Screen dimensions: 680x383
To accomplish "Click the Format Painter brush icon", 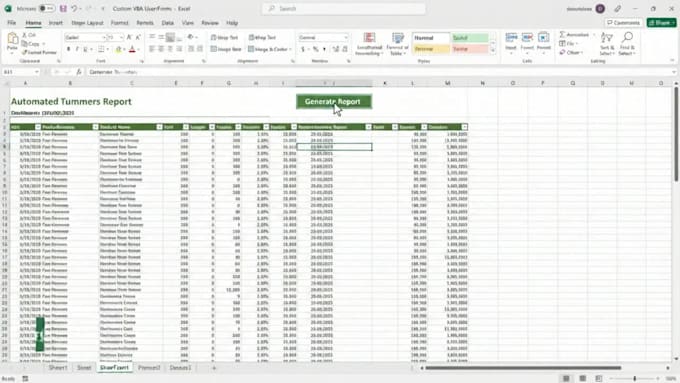I will click(x=25, y=52).
